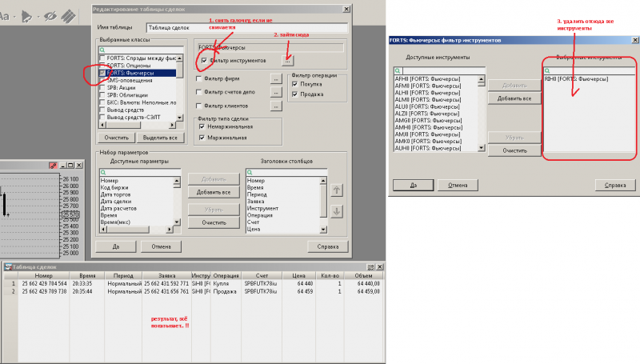Click Отмена in the table edit dialog
Viewport: 640px width, 364px height.
(x=162, y=246)
